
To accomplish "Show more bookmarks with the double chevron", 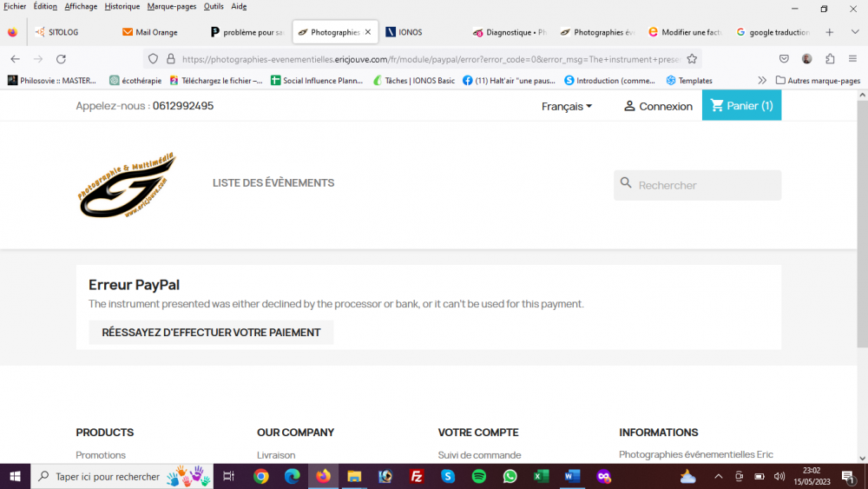I will pyautogui.click(x=762, y=80).
